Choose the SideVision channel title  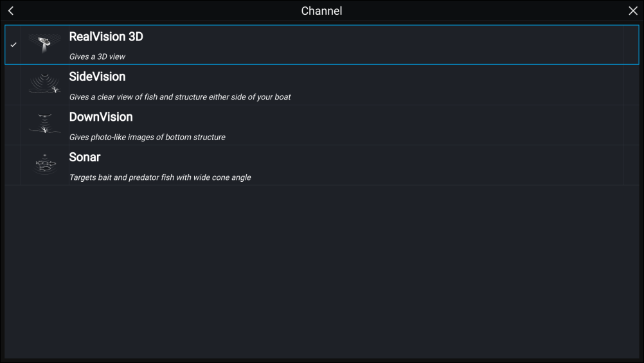coord(97,77)
